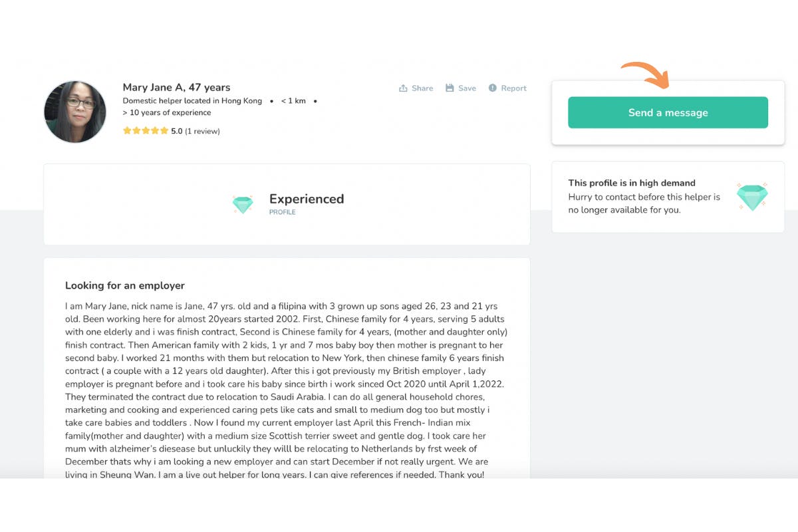Click the 5.0 rating score
The height and width of the screenshot is (532, 798).
(177, 131)
